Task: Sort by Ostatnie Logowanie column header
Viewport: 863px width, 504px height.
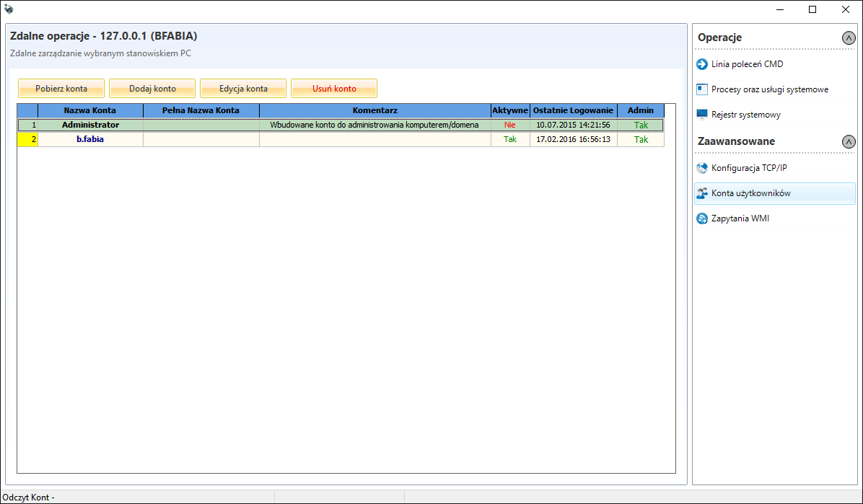Action: tap(573, 110)
